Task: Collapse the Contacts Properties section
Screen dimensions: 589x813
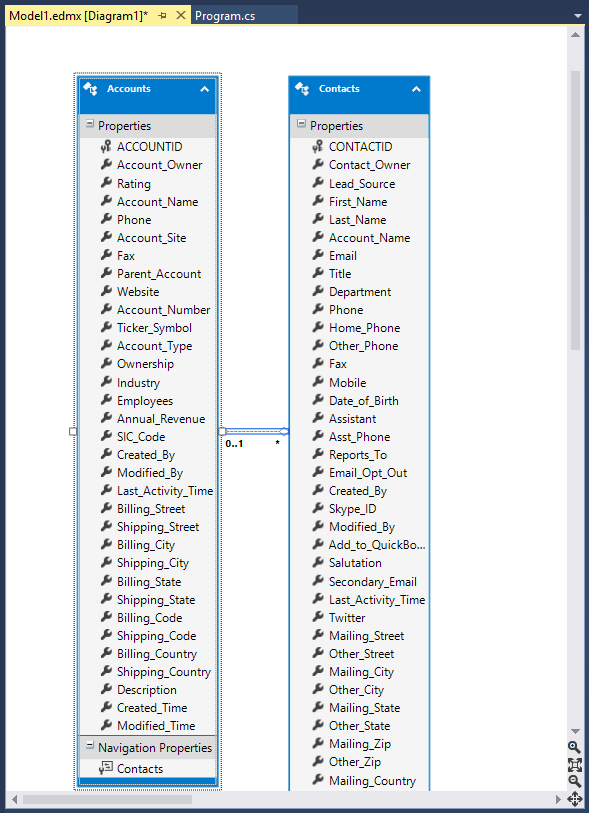Action: click(301, 124)
